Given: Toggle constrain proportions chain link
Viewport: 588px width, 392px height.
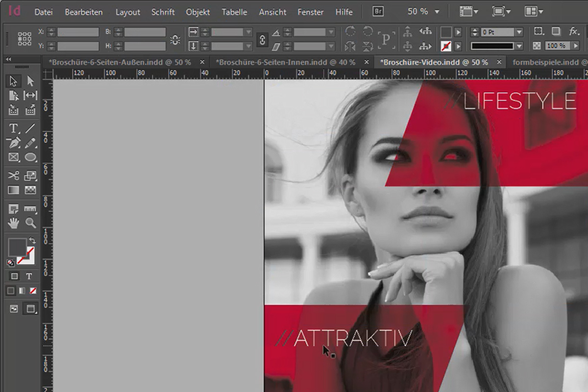Looking at the screenshot, I should point(262,40).
